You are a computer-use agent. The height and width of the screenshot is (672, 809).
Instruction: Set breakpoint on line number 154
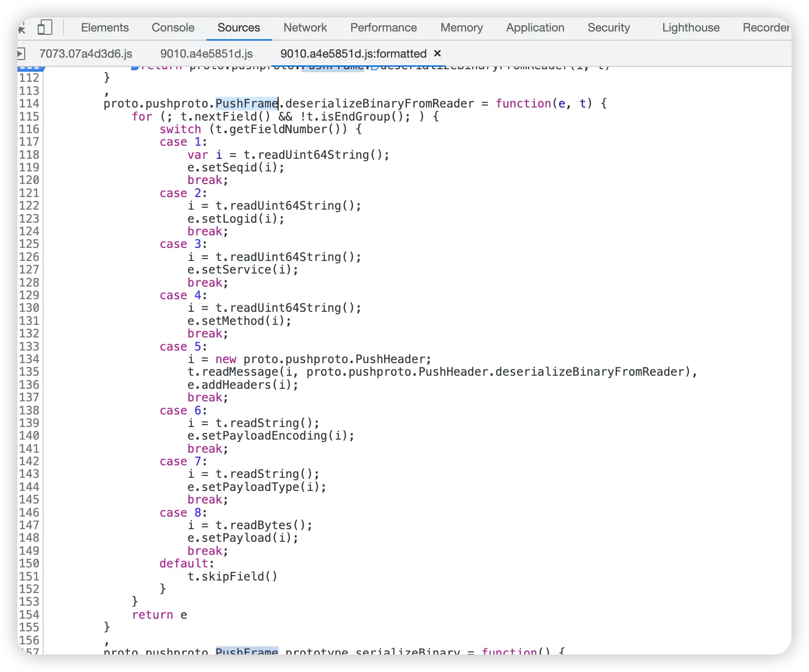(x=29, y=615)
